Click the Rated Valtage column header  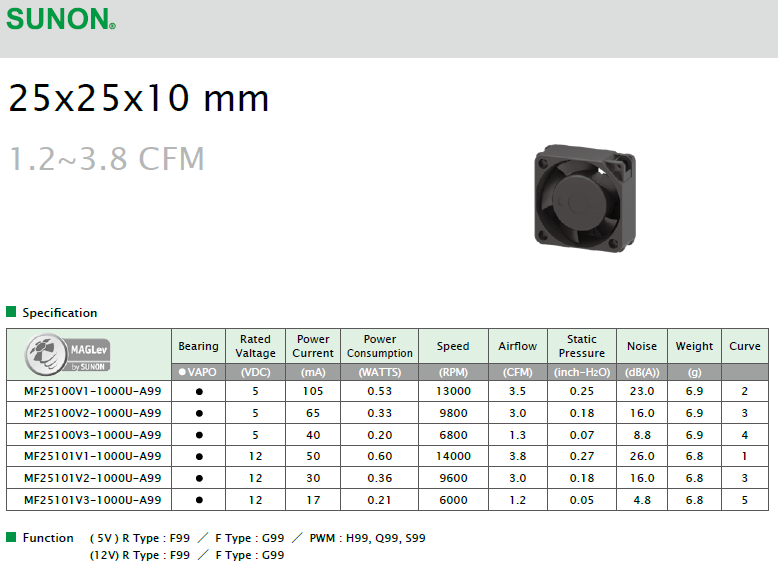(x=255, y=346)
